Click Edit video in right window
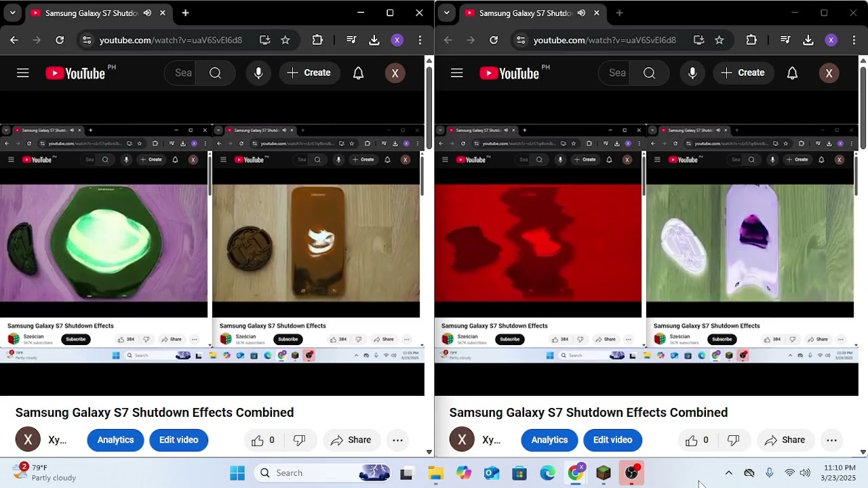 click(x=612, y=441)
